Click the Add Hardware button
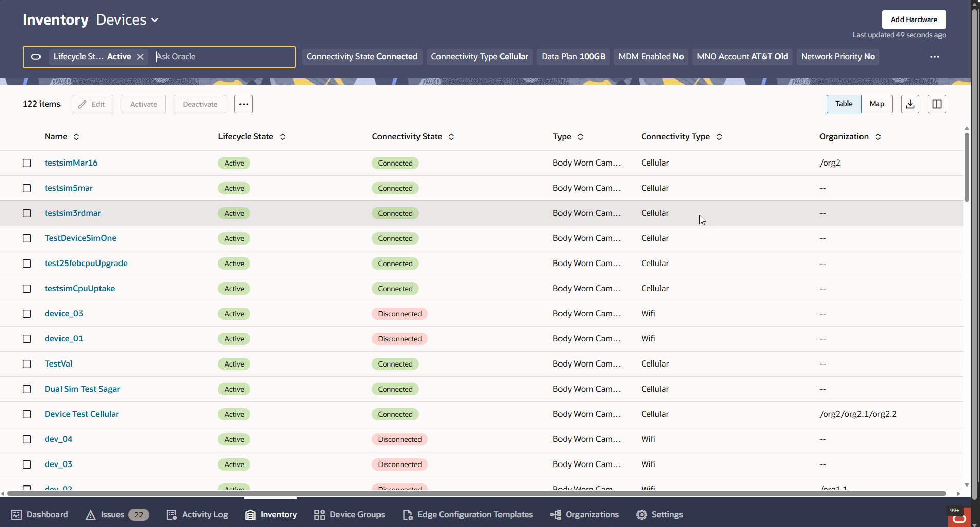The image size is (980, 527). [914, 19]
